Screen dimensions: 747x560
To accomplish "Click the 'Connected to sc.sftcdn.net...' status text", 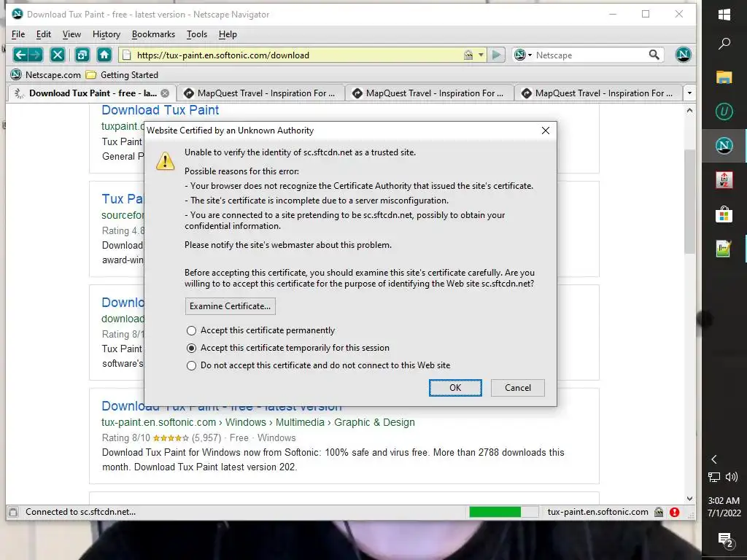I will point(80,513).
